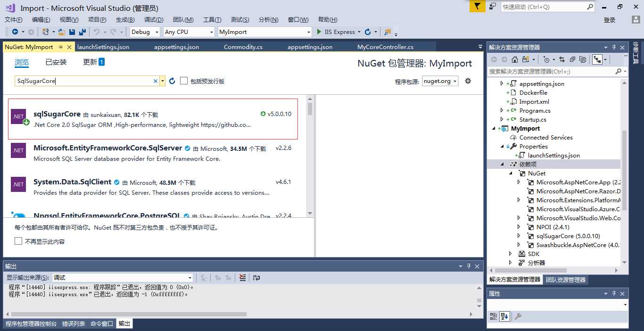Screen dimensions: 644x331
Task: Switch to the 错误列表 bottom tab
Action: 74,324
